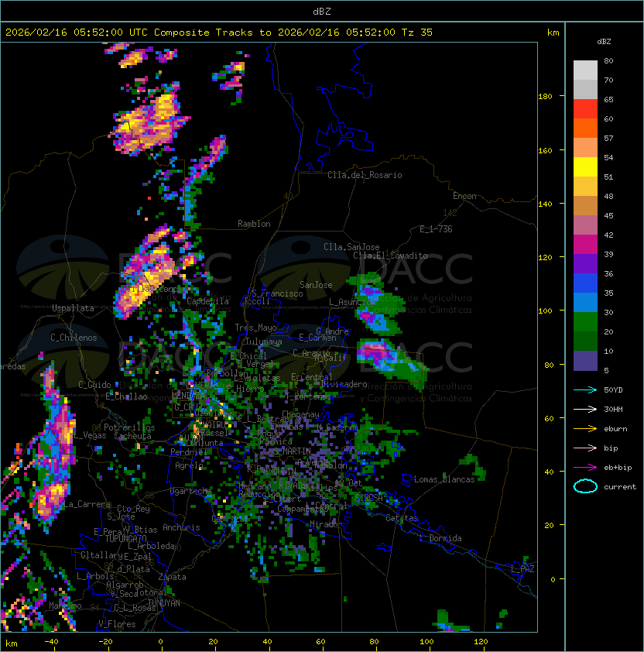Click the '120' tick on bottom axis
Image resolution: width=644 pixels, height=652 pixels.
(481, 642)
